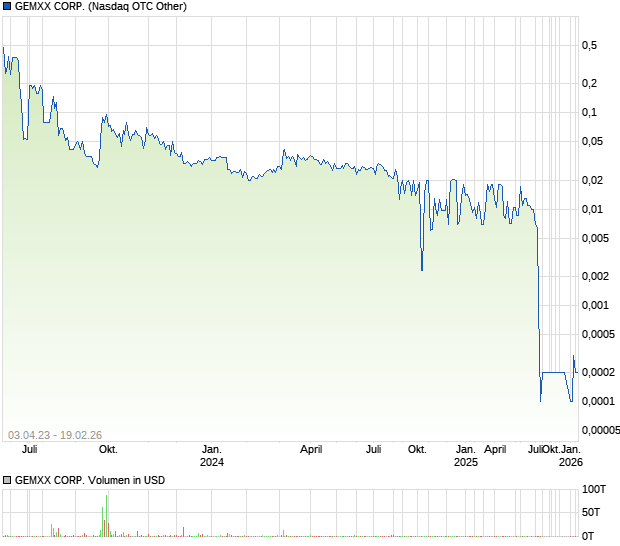Click the 100T volume axis label

pos(594,490)
